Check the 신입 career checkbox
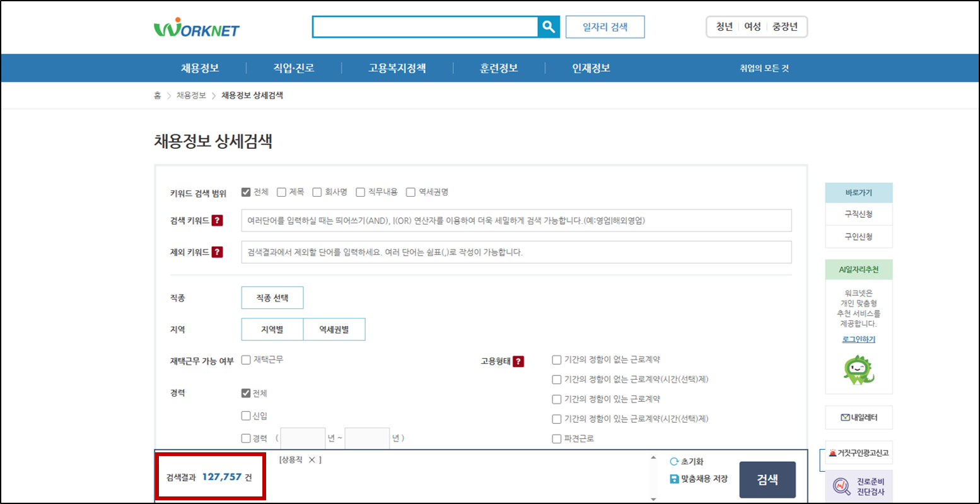The height and width of the screenshot is (504, 980). coord(245,415)
